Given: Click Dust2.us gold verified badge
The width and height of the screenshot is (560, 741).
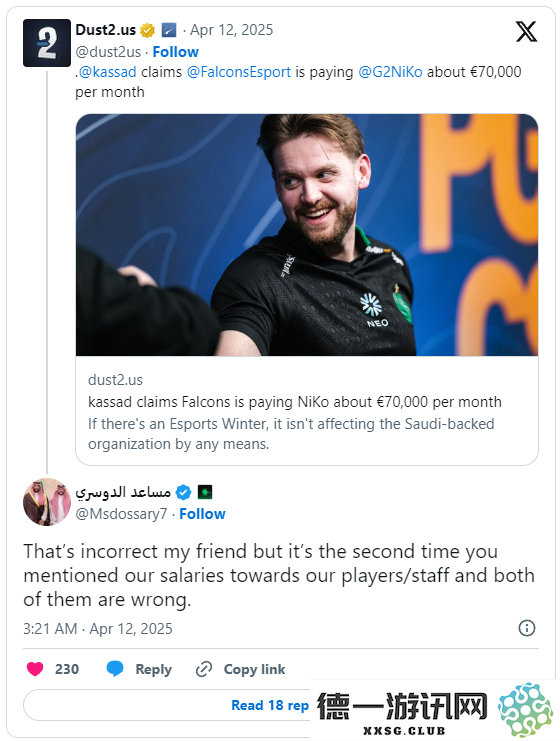Looking at the screenshot, I should pos(147,30).
